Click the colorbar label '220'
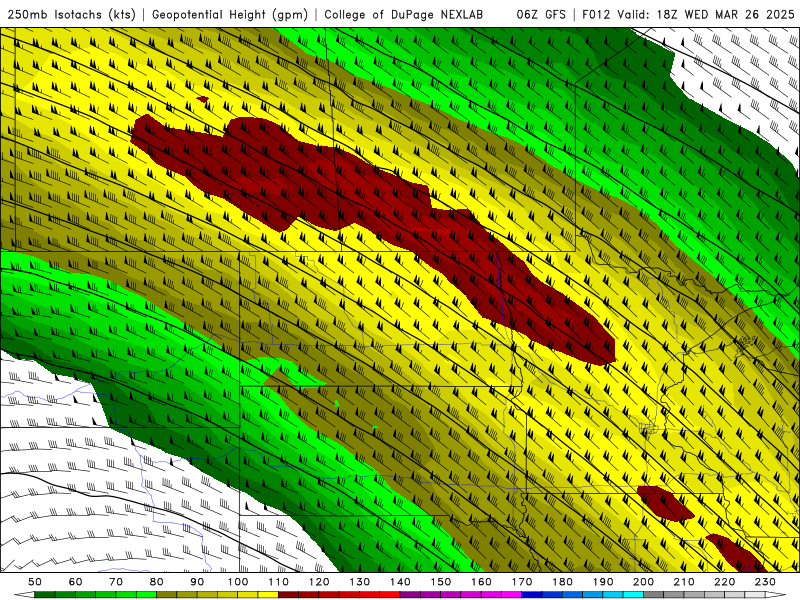 click(724, 582)
